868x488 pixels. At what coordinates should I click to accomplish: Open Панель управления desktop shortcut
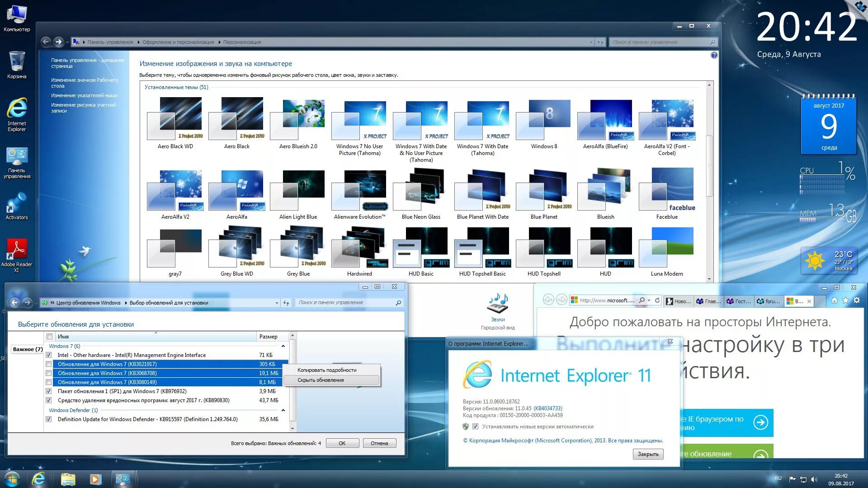point(17,163)
